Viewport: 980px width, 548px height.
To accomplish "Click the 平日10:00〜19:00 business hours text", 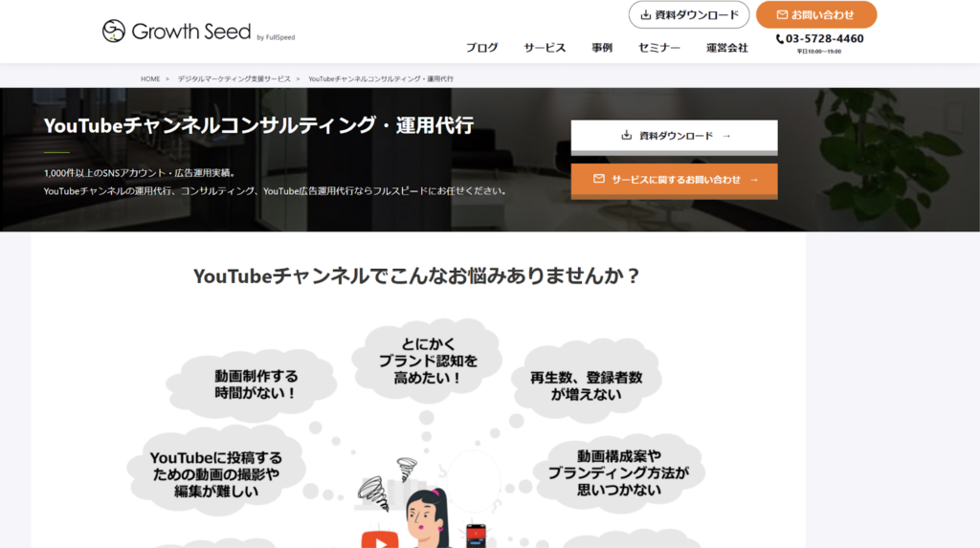I will coord(819,52).
